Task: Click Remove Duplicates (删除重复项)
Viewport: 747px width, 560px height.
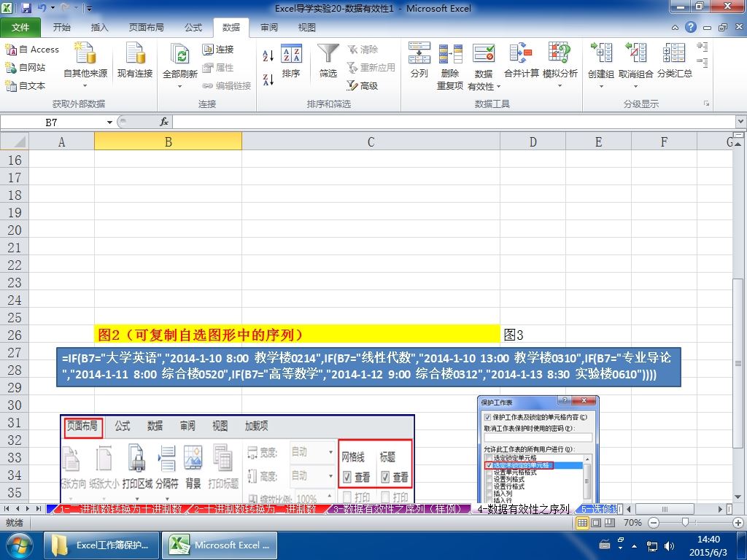Action: tap(450, 66)
